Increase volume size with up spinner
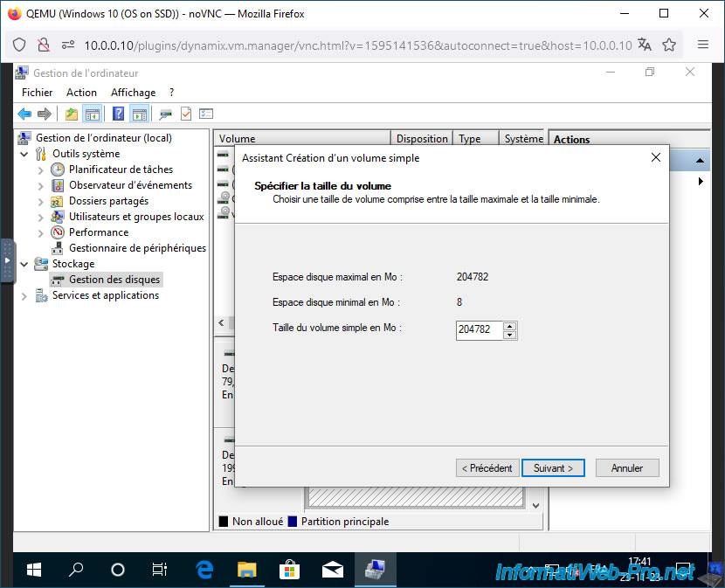The width and height of the screenshot is (725, 588). (x=509, y=326)
